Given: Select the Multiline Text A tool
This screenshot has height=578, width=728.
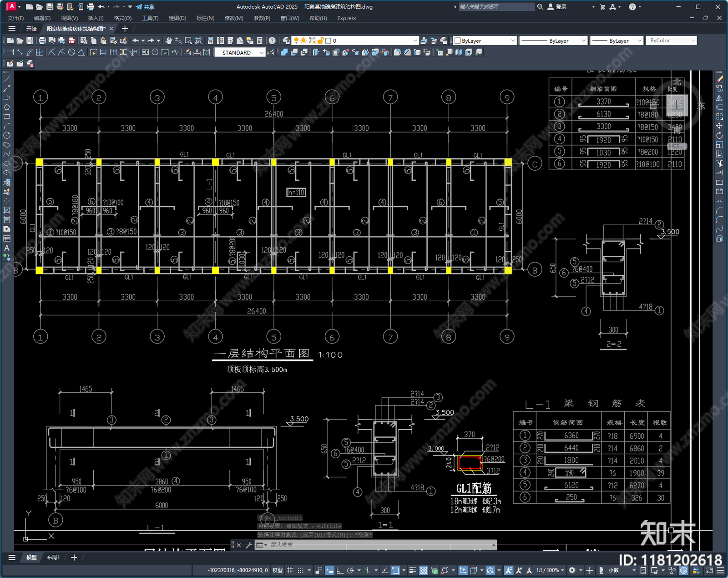Looking at the screenshot, I should tap(7, 248).
